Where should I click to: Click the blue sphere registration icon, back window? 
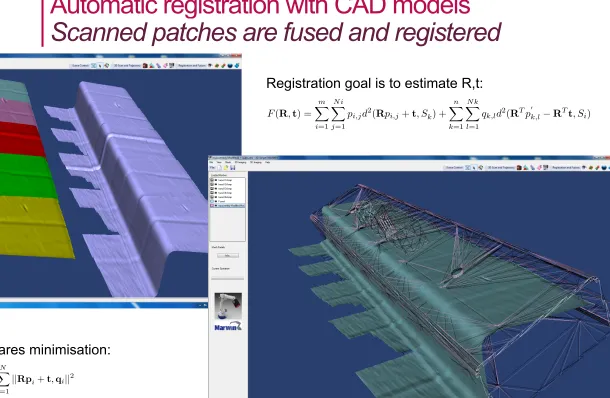coord(230,65)
